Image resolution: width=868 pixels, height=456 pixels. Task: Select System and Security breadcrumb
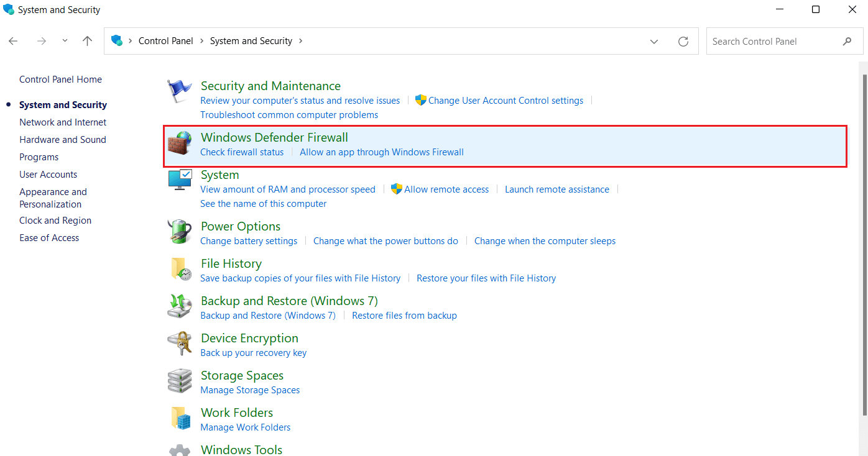pos(251,41)
